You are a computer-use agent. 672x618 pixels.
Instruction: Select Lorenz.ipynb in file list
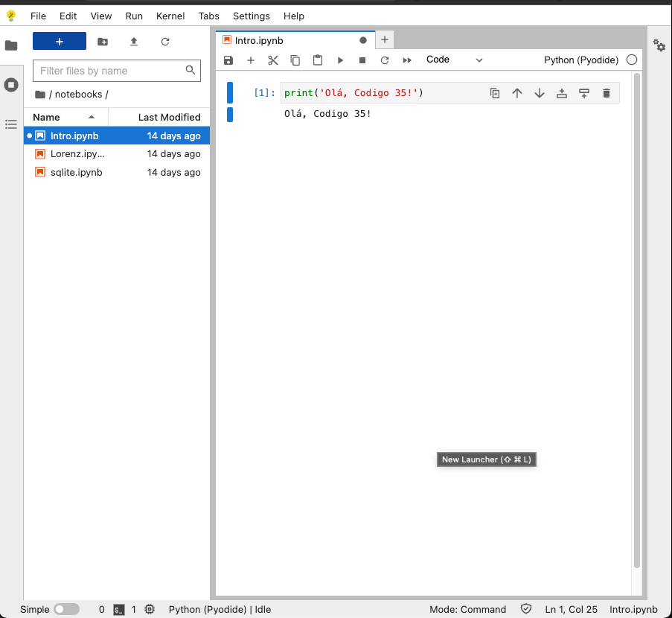tap(117, 153)
